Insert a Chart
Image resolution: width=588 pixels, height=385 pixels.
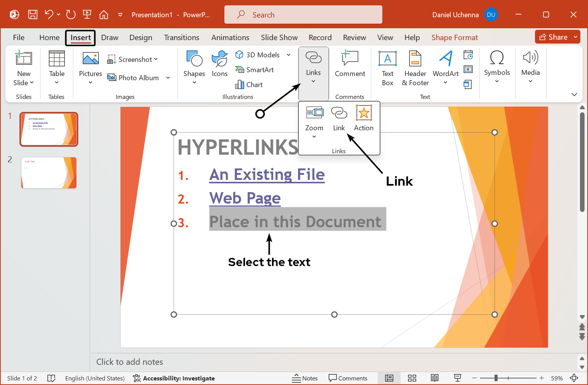tap(249, 84)
